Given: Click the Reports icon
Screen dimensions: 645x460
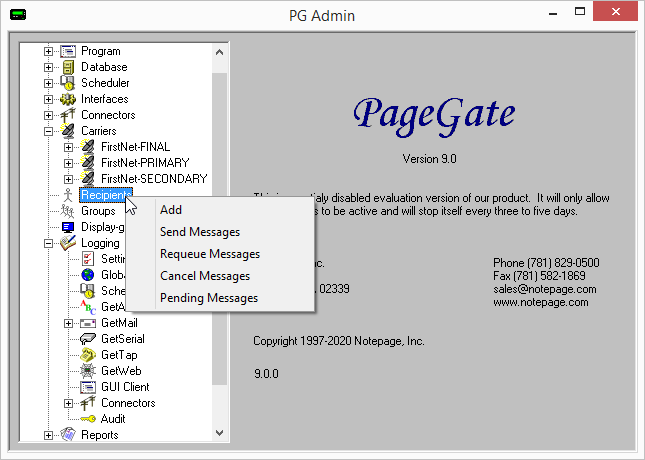Looking at the screenshot, I should (68, 435).
